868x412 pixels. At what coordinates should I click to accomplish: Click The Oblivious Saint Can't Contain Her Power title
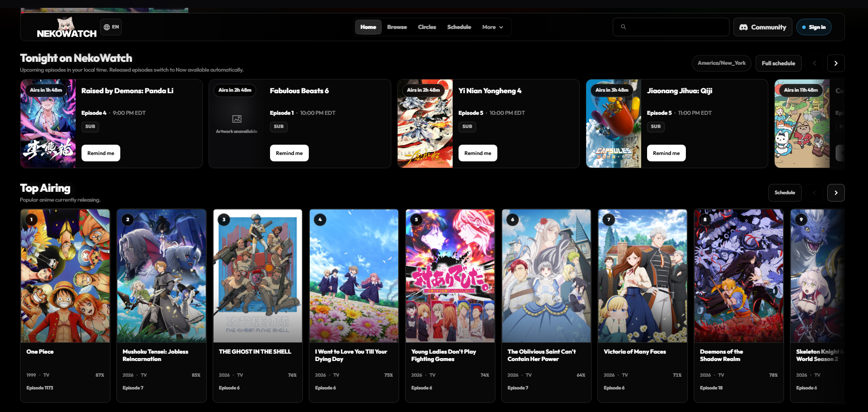(542, 355)
